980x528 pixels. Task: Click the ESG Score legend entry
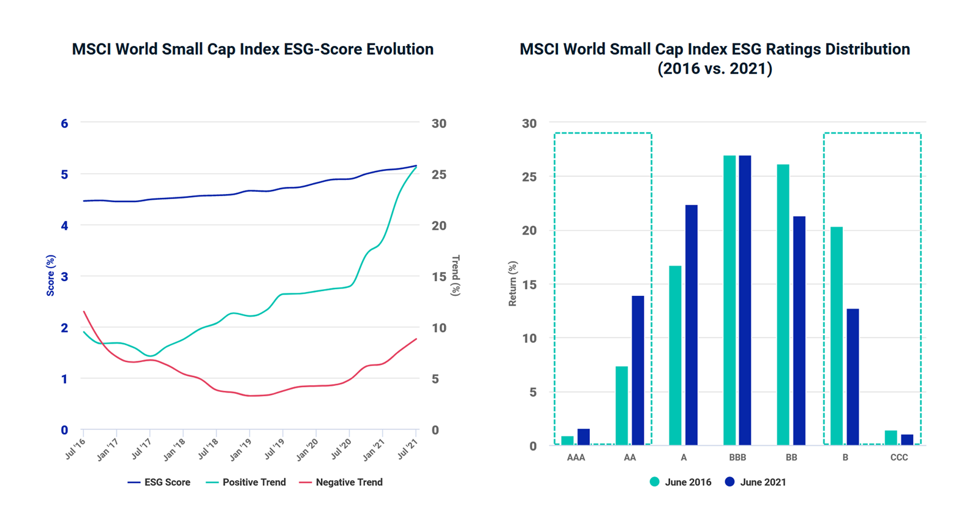pos(159,483)
